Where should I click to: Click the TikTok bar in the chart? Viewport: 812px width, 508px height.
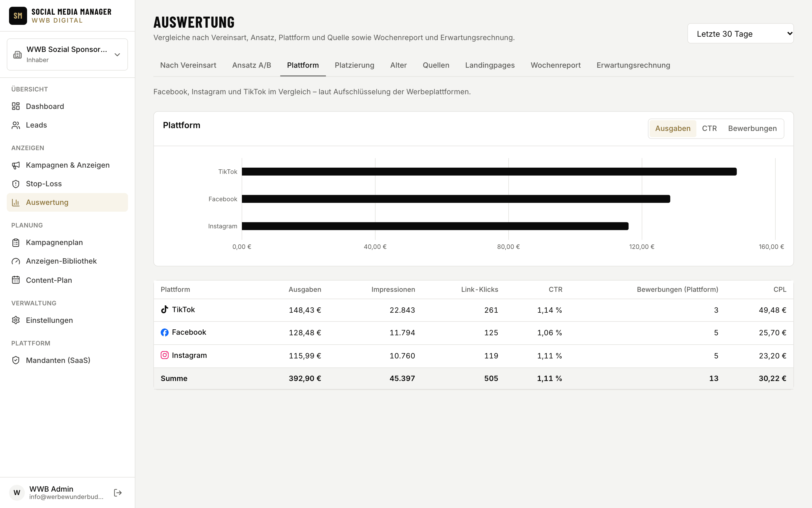[489, 172]
